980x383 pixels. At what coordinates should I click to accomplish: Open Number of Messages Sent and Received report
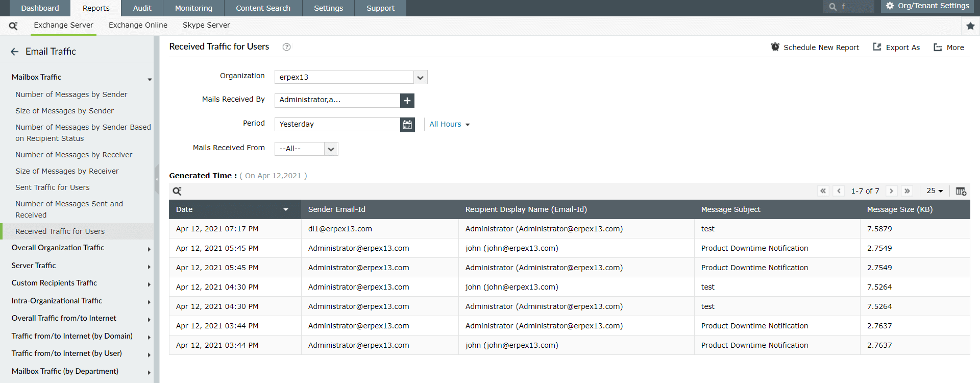click(69, 209)
